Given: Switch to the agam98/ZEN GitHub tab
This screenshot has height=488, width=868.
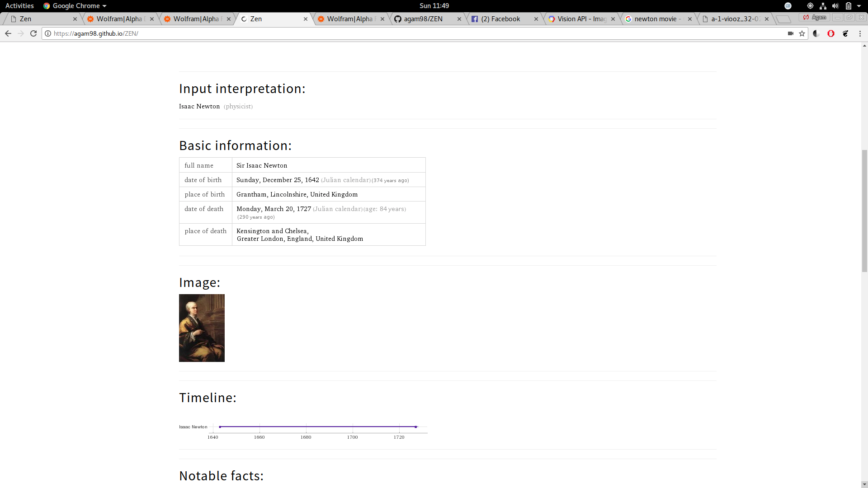Looking at the screenshot, I should point(423,19).
